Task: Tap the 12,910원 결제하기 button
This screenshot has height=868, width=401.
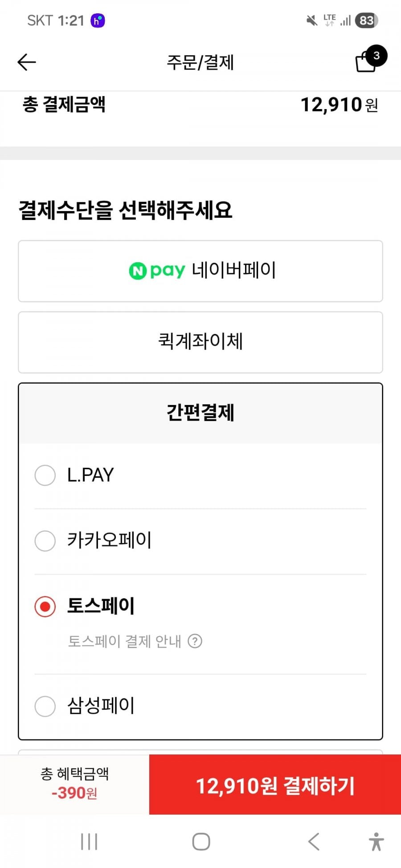Action: 275,785
